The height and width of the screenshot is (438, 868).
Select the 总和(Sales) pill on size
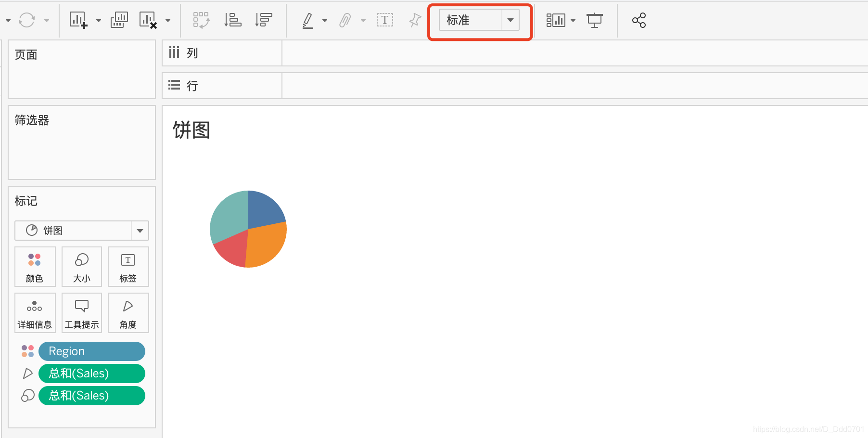click(x=92, y=396)
